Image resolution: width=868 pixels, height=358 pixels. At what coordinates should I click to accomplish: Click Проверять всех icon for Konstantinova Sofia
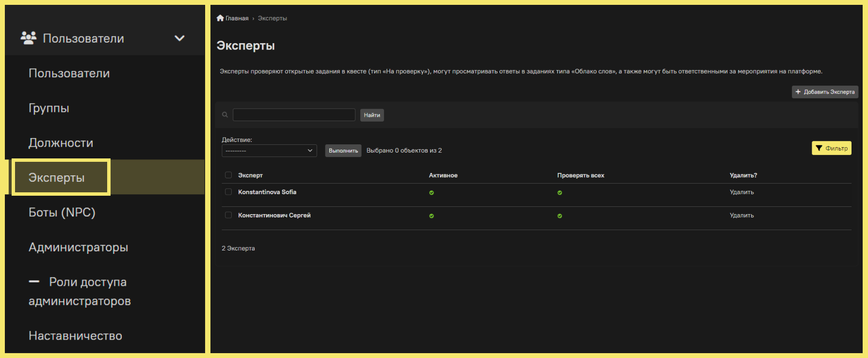point(560,193)
